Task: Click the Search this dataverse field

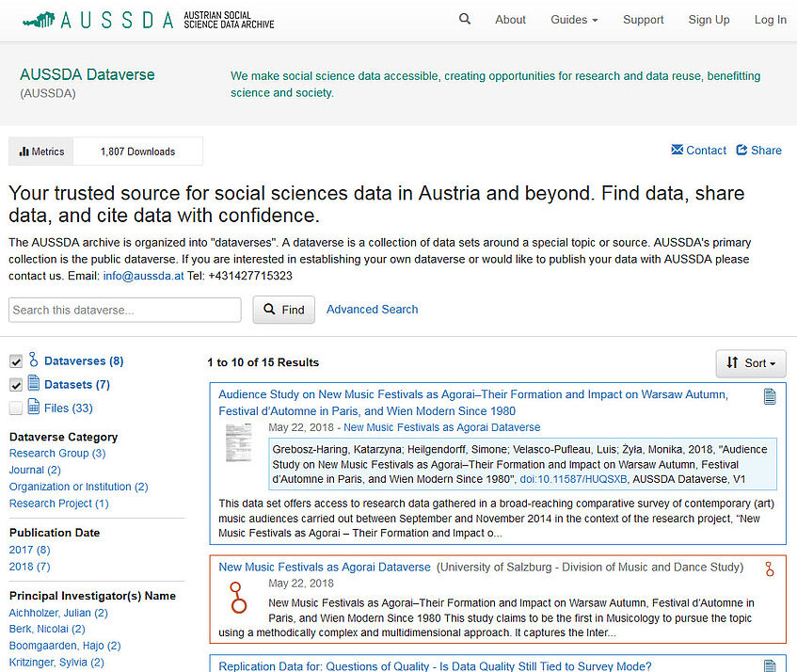Action: pyautogui.click(x=124, y=310)
